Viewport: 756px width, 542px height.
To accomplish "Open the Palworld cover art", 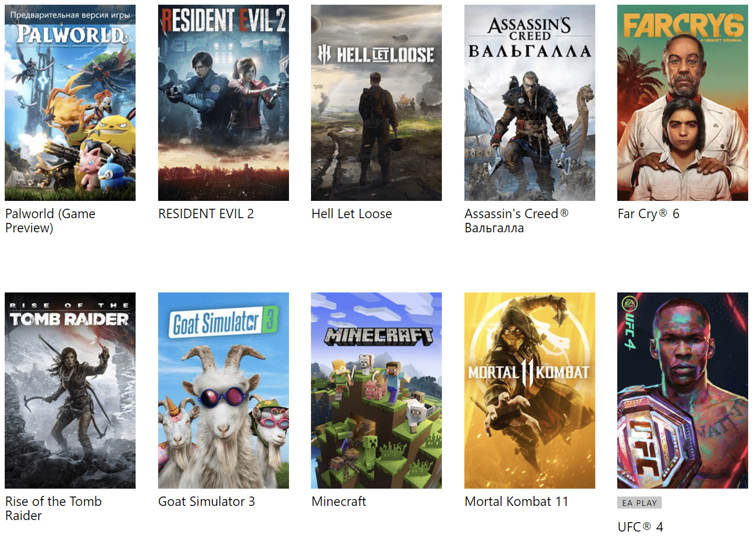I will point(70,103).
